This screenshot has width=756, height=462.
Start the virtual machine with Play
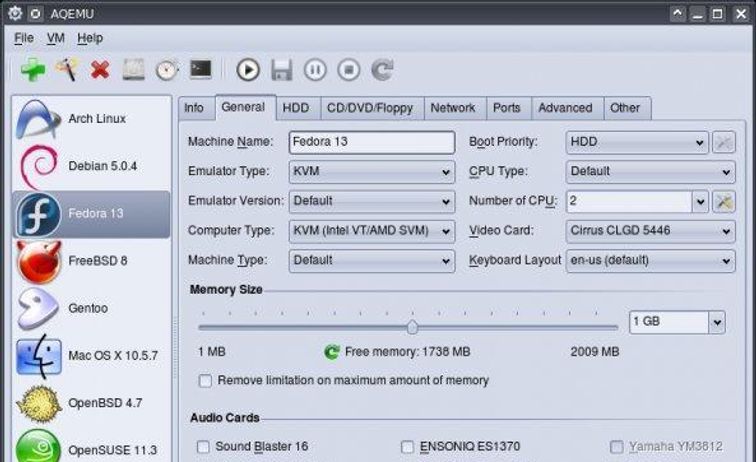[x=248, y=70]
